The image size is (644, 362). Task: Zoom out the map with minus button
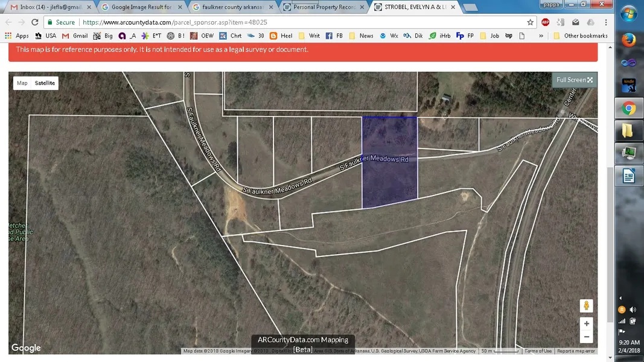[x=586, y=337]
